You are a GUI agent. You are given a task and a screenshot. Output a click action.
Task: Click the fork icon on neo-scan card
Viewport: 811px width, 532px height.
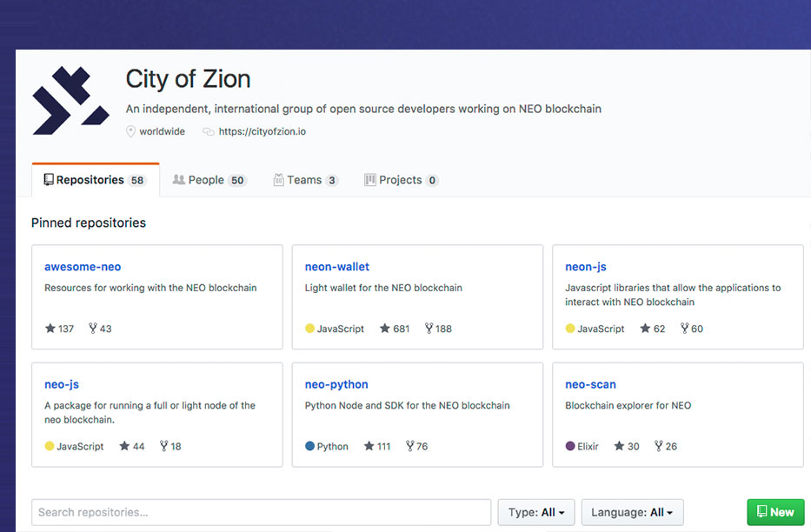pos(658,446)
